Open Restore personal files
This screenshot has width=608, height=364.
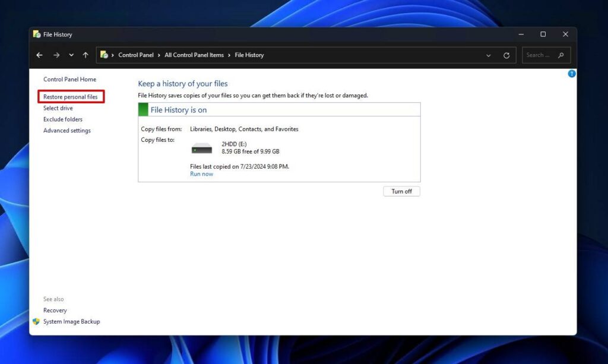(x=71, y=96)
